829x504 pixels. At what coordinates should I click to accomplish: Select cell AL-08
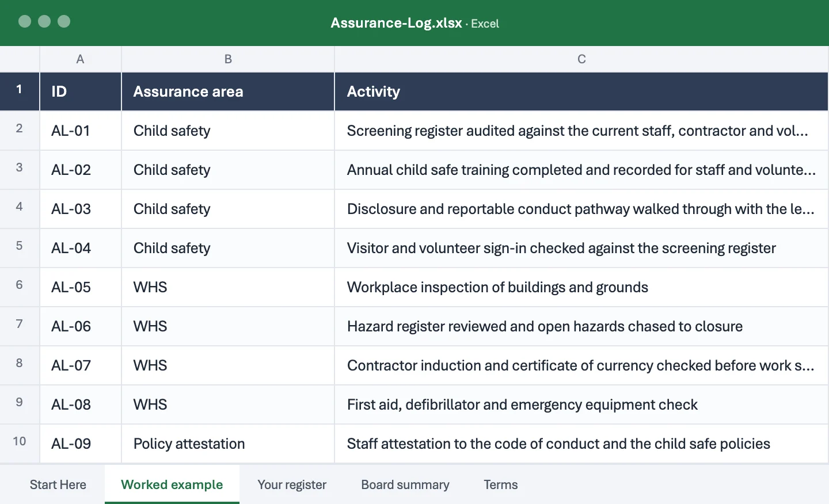tap(81, 404)
